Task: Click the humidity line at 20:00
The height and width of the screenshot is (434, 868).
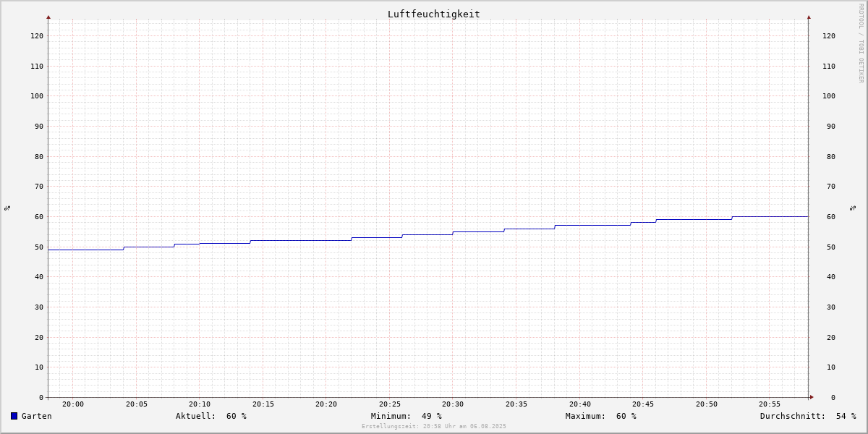Action: 73,250
